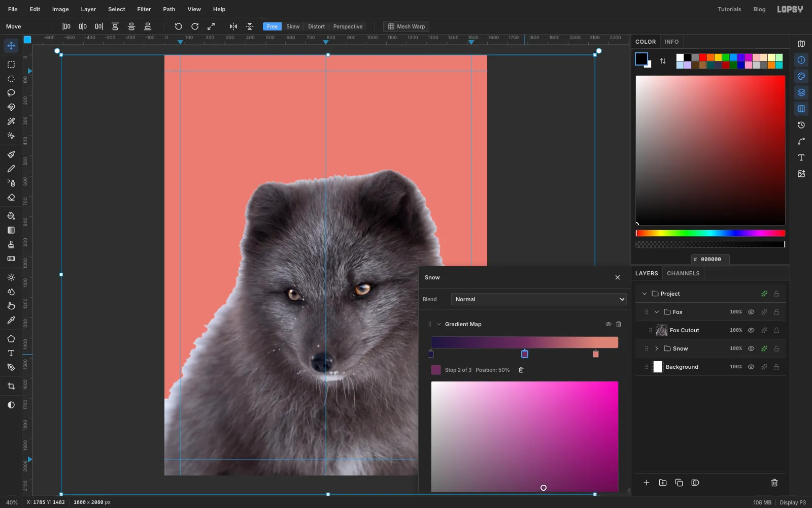Viewport: 812px width, 508px height.
Task: Select the middle gradient stop marker
Action: click(525, 354)
